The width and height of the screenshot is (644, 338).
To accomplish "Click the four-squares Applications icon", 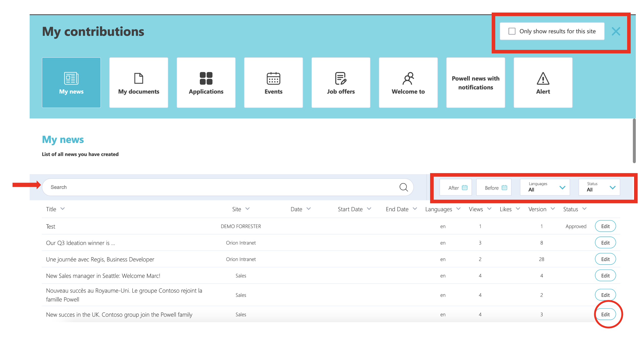I will [x=206, y=78].
